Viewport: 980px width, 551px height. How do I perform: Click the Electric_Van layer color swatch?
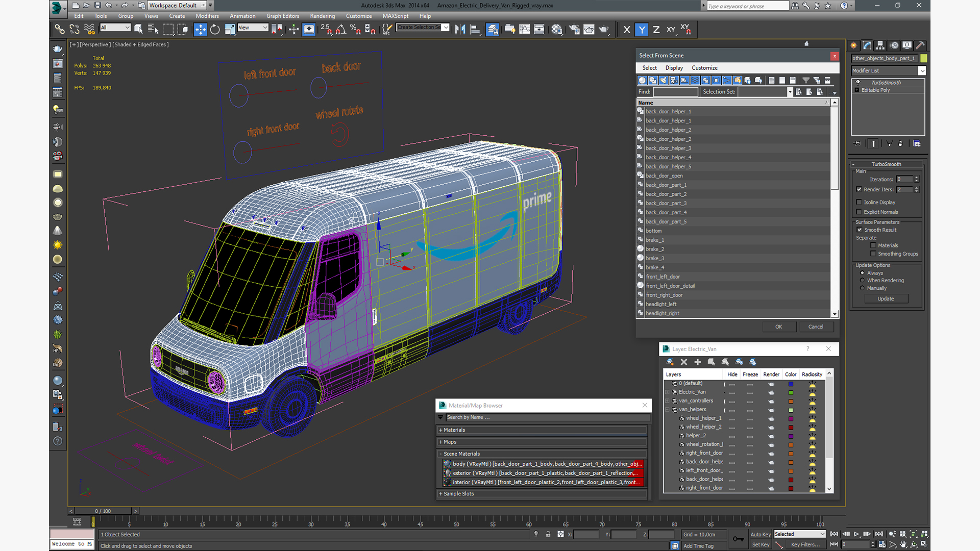(x=791, y=392)
